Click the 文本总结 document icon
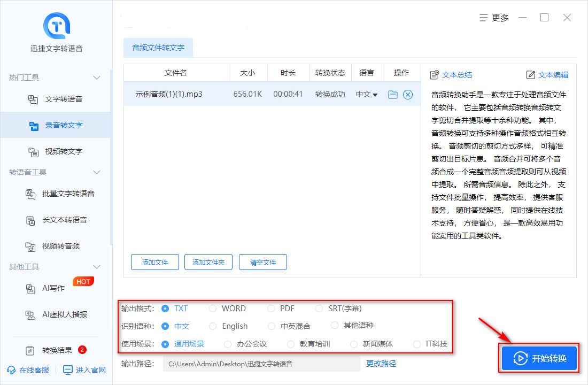The height and width of the screenshot is (385, 588). [434, 75]
